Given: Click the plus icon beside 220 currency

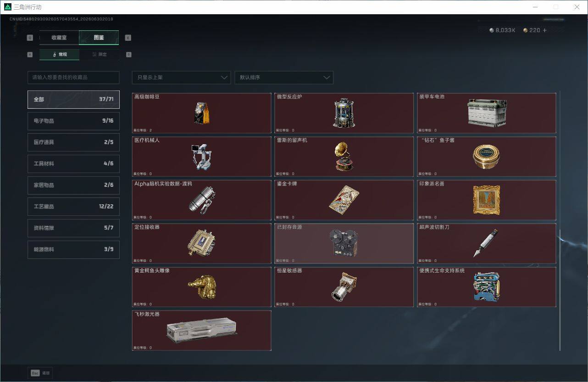Looking at the screenshot, I should pos(544,30).
